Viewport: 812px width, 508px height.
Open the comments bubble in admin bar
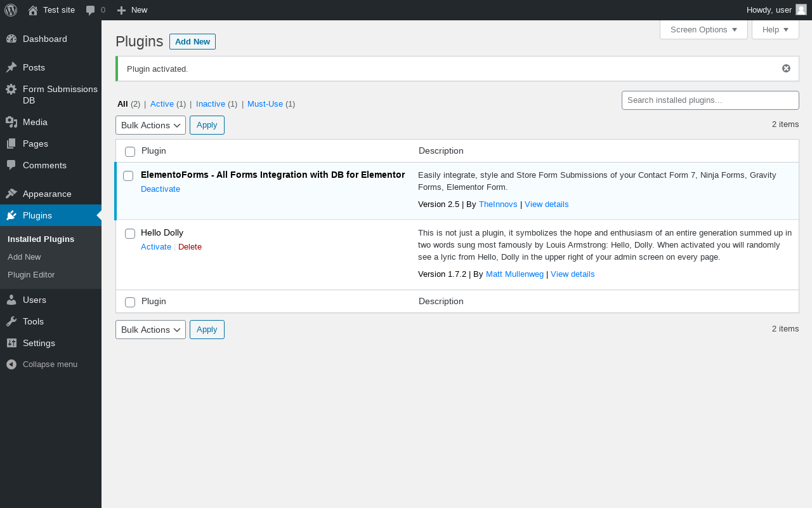(x=91, y=10)
